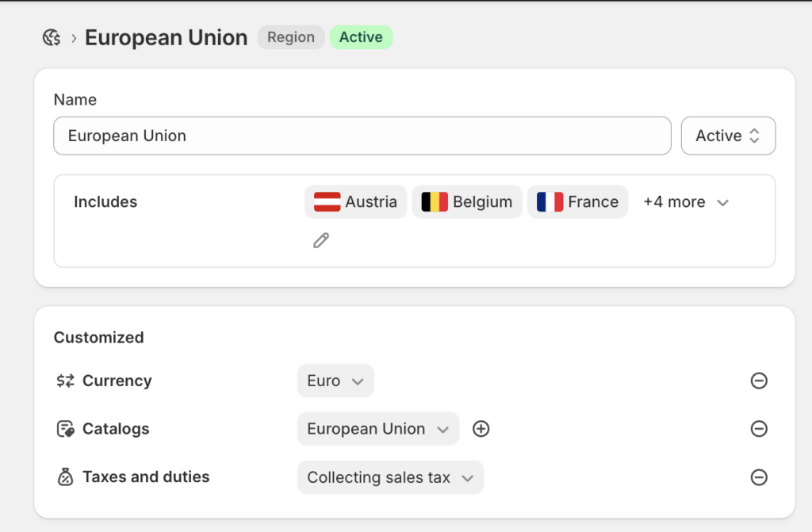This screenshot has width=812, height=532.
Task: Edit included countries using the pencil icon
Action: [320, 239]
